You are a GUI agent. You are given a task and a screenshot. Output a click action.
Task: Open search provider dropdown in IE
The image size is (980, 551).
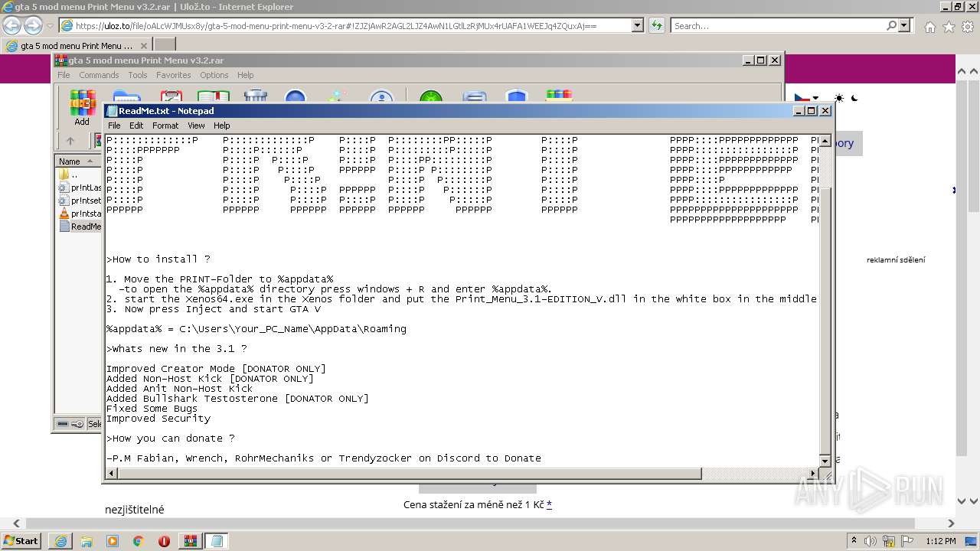click(904, 25)
